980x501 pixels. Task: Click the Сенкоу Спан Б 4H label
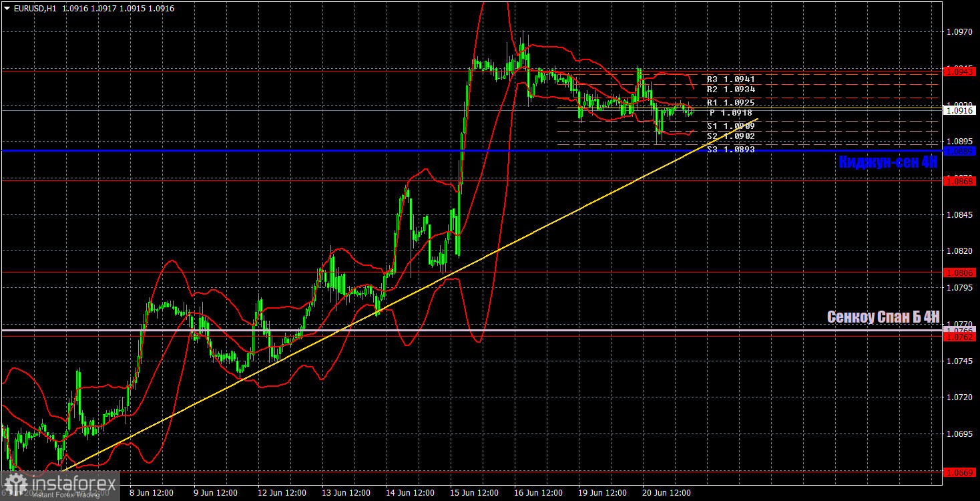pos(883,317)
